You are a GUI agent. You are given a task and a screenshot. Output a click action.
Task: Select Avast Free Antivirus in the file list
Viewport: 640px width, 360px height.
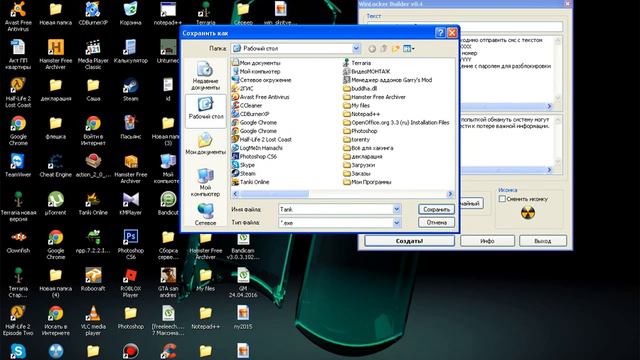point(260,97)
